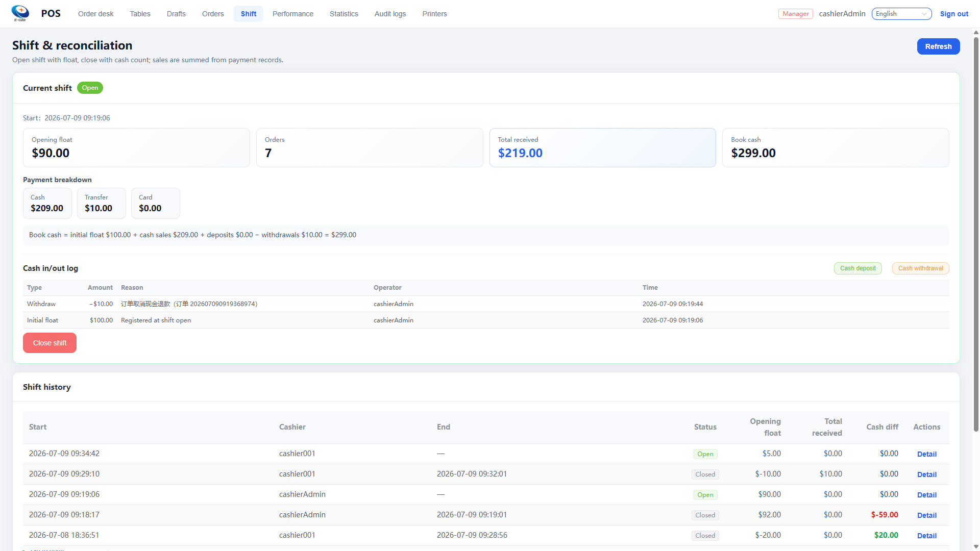
Task: Click the Card $0.00 payment tile
Action: pos(155,203)
